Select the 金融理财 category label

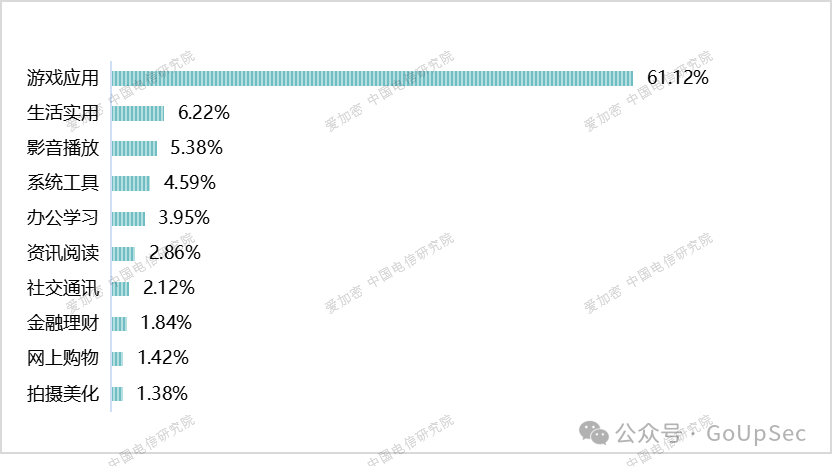click(63, 323)
